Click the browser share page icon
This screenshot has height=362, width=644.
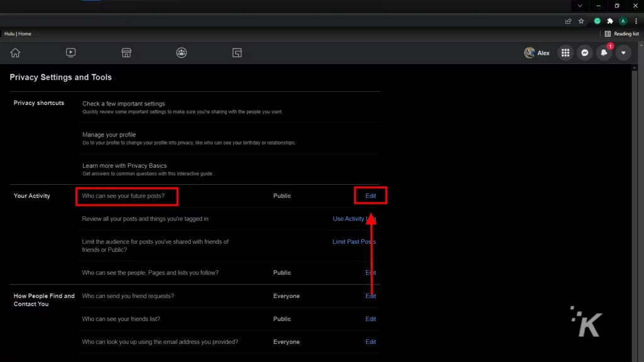568,21
